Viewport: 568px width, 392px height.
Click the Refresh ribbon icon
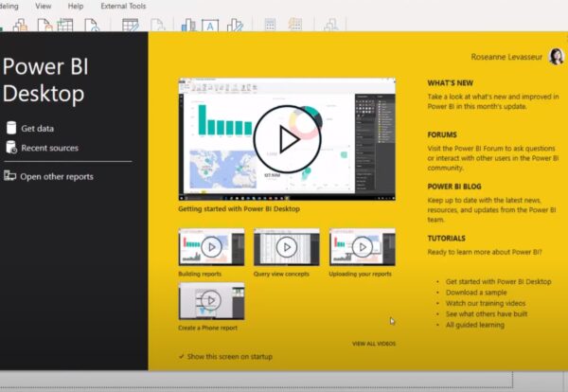click(157, 25)
